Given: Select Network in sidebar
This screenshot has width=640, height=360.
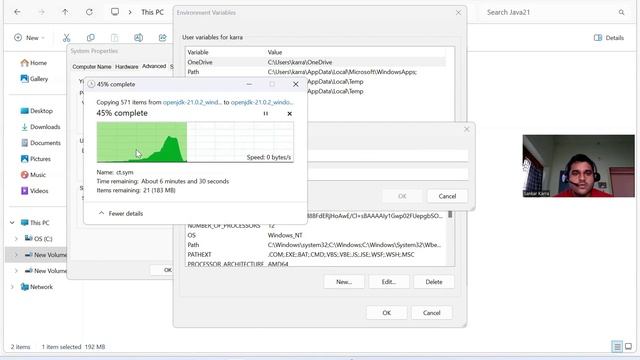Looking at the screenshot, I should point(37,287).
